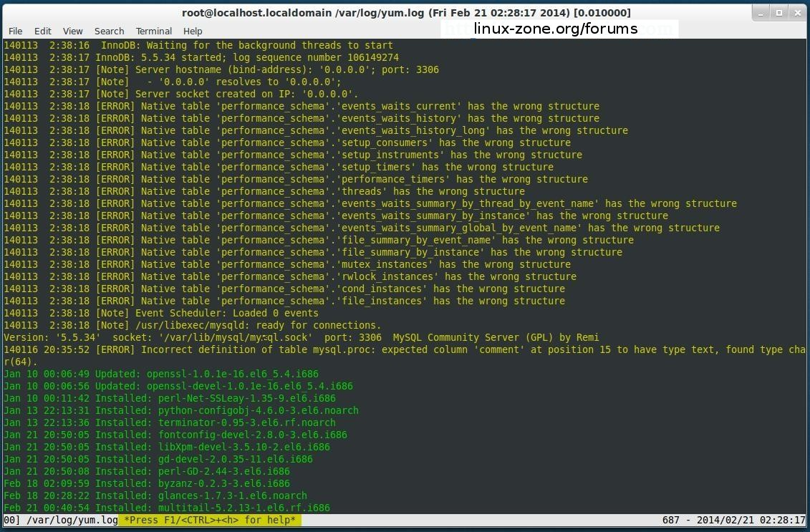The height and width of the screenshot is (532, 810).
Task: Click the /var/lib/mysql/mysql.sock socket path
Action: pos(235,337)
